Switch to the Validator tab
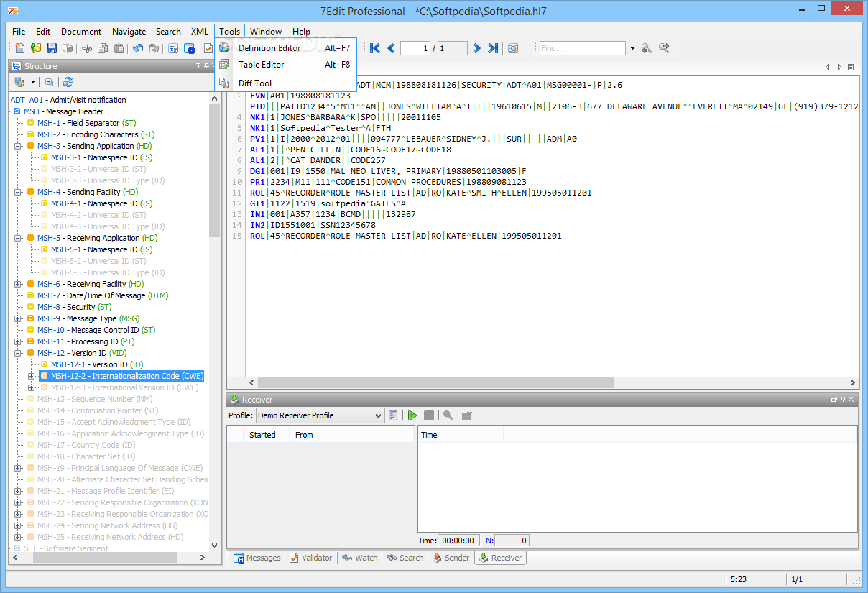Screen dimensions: 868x593 pyautogui.click(x=311, y=558)
